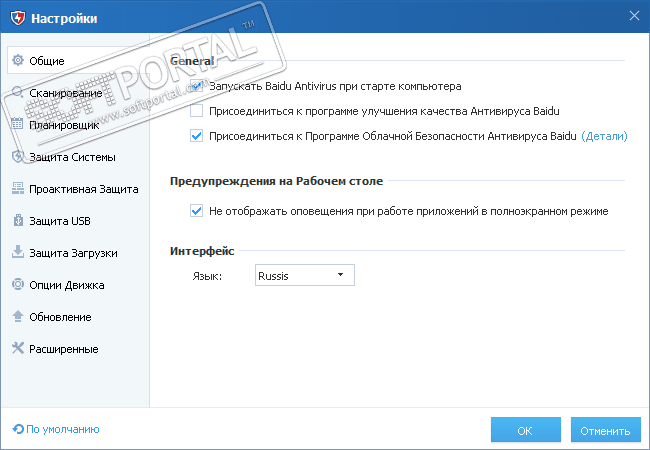Click the wrench icon beside Расширенные

pyautogui.click(x=18, y=348)
